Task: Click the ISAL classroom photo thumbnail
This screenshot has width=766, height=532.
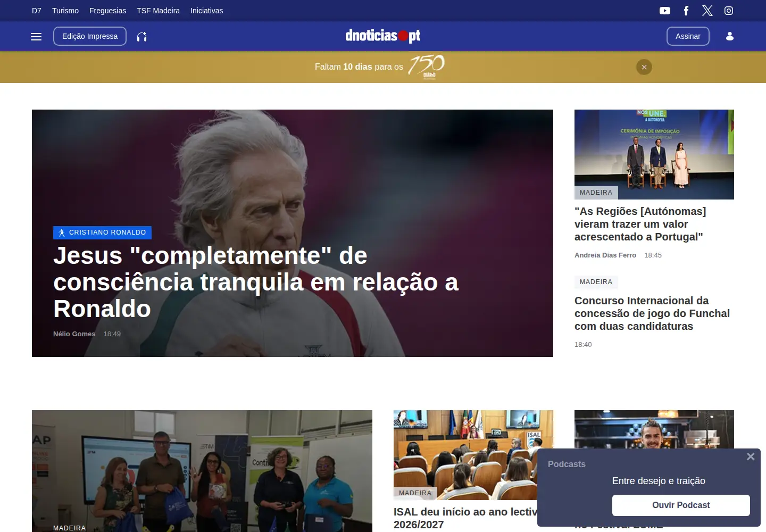Action: 473,455
